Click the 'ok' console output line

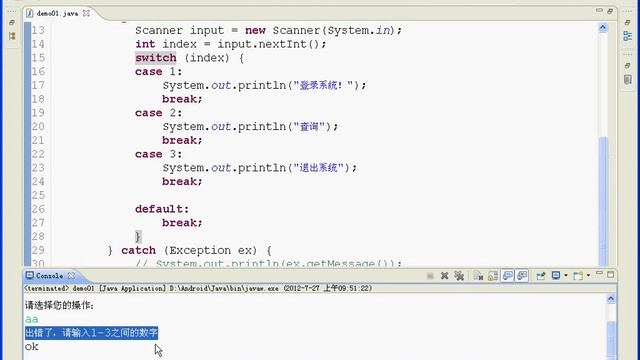point(31,347)
